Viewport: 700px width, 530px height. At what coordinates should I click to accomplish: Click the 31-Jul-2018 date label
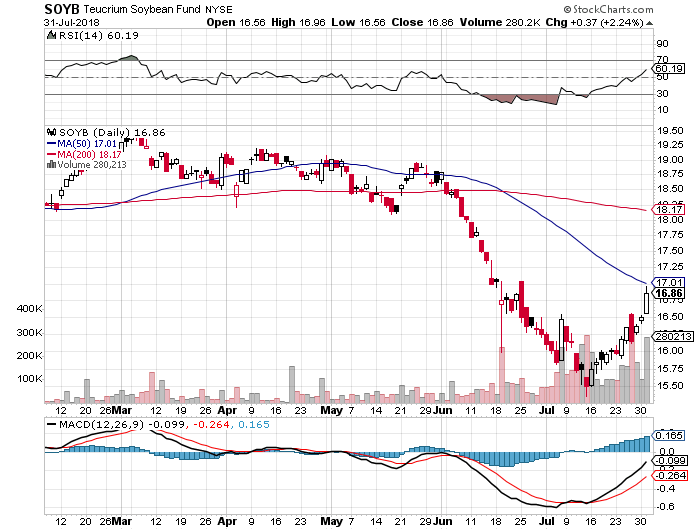(71, 22)
